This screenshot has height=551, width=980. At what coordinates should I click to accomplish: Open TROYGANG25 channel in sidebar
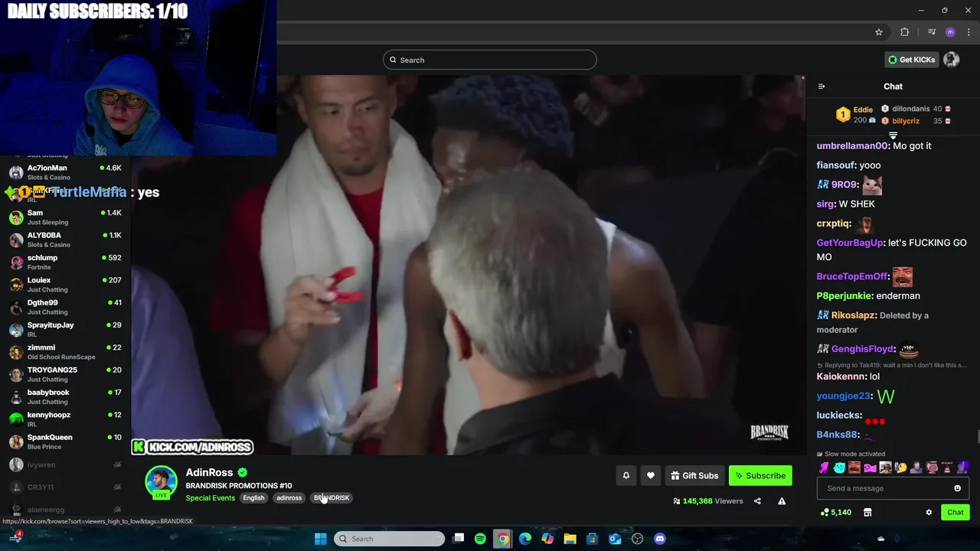click(66, 374)
